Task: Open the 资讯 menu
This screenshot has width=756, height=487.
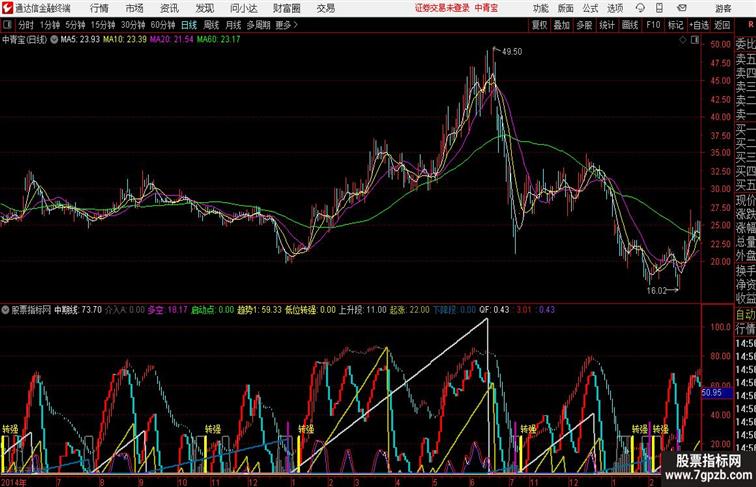Action: pos(169,8)
